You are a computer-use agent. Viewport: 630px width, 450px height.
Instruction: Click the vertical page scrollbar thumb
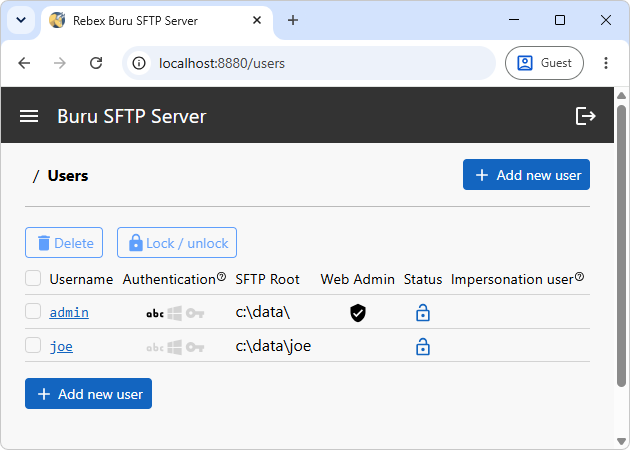(x=622, y=246)
